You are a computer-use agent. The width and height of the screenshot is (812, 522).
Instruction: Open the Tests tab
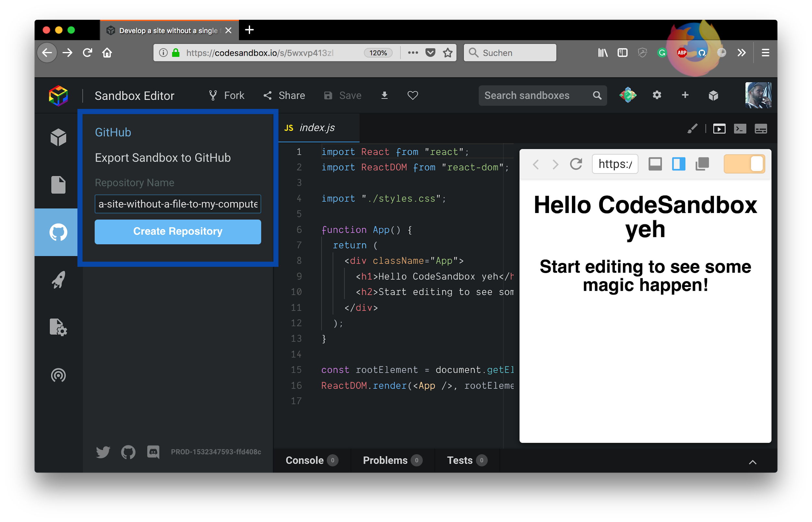click(467, 460)
